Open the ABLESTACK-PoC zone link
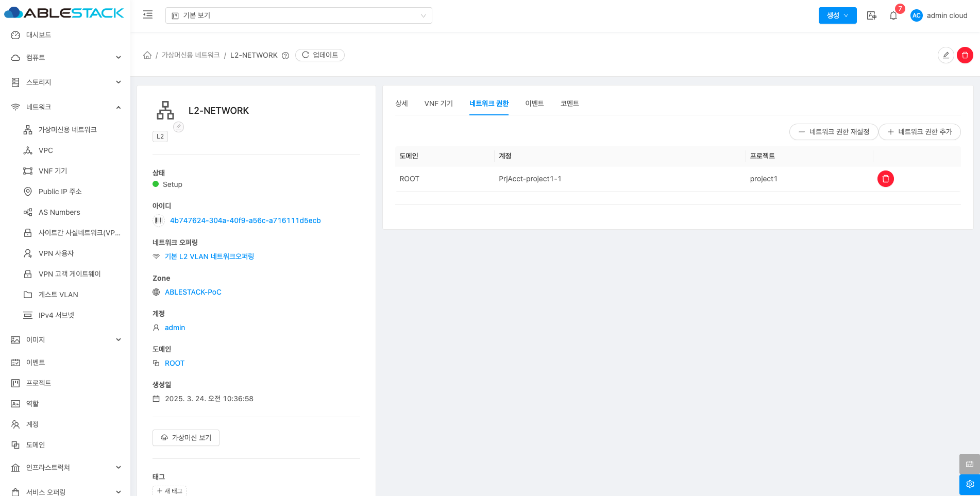The height and width of the screenshot is (496, 980). tap(193, 292)
